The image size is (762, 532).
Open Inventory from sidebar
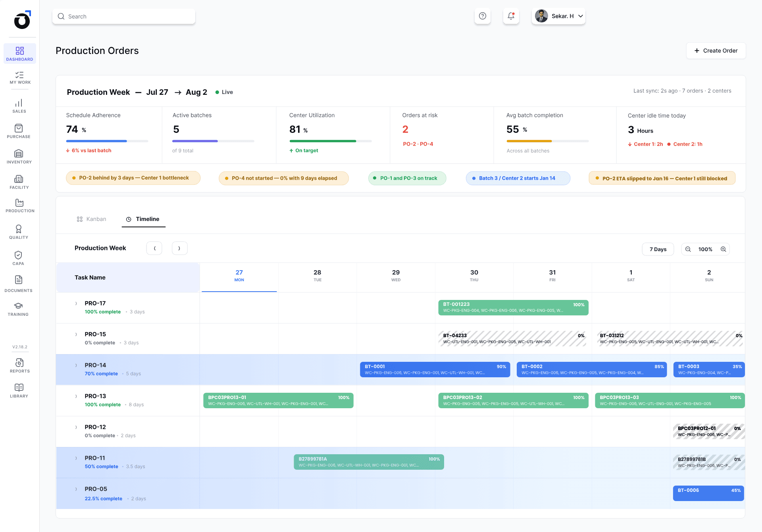(19, 157)
